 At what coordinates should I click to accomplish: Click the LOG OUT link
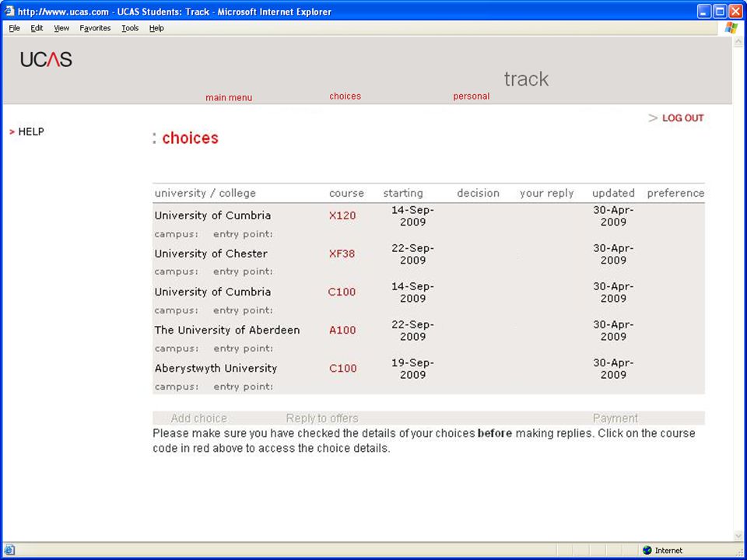tap(682, 118)
